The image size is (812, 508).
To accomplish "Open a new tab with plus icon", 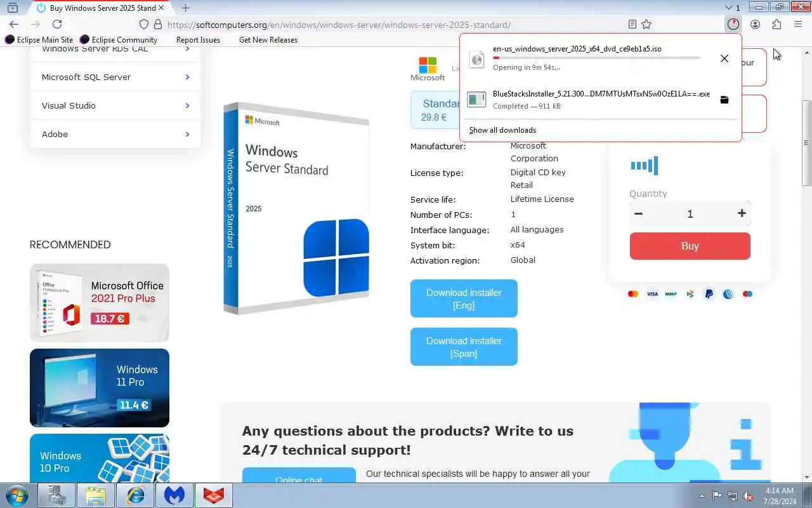I will click(x=185, y=8).
